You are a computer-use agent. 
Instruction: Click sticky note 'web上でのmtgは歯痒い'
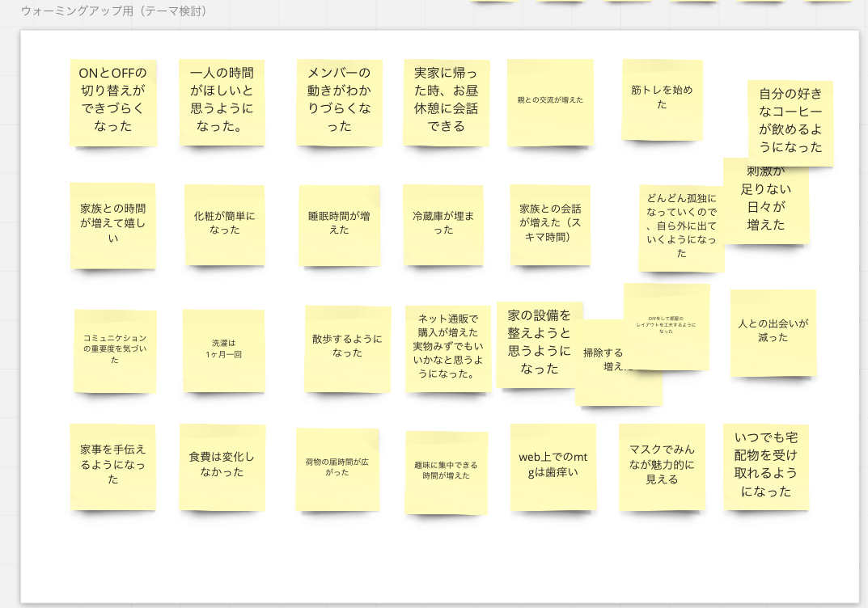coord(553,467)
